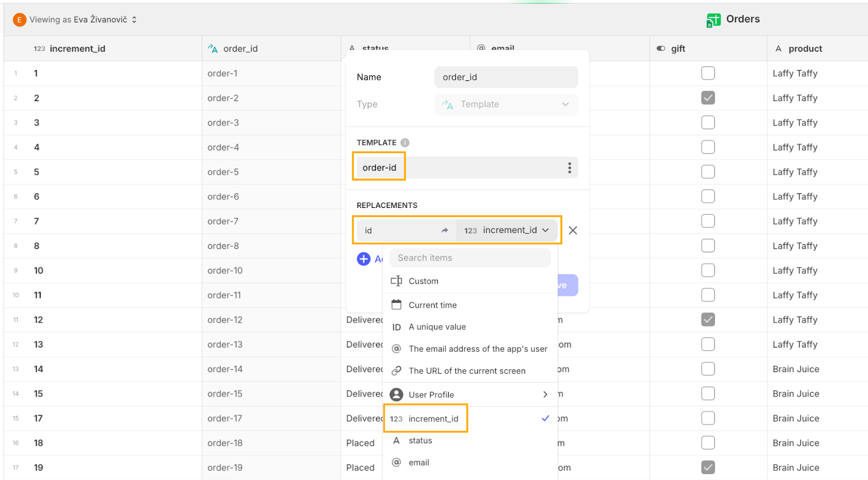868x480 pixels.
Task: Click the ID icon for A unique value
Action: coord(397,327)
